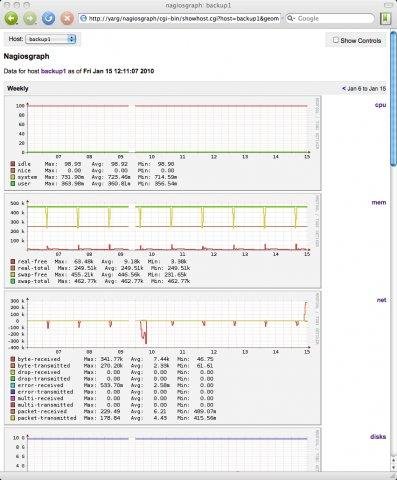Click the multi-transmitted legend label

(x=45, y=405)
